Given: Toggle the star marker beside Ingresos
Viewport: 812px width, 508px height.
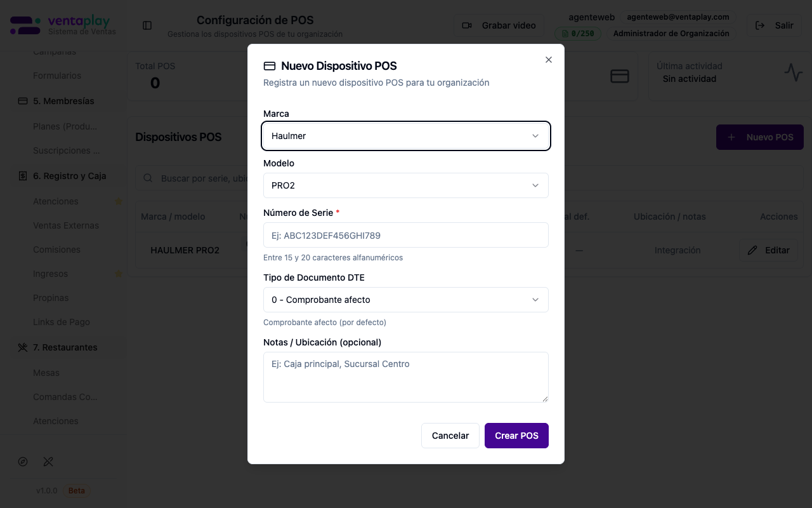Looking at the screenshot, I should [x=119, y=274].
